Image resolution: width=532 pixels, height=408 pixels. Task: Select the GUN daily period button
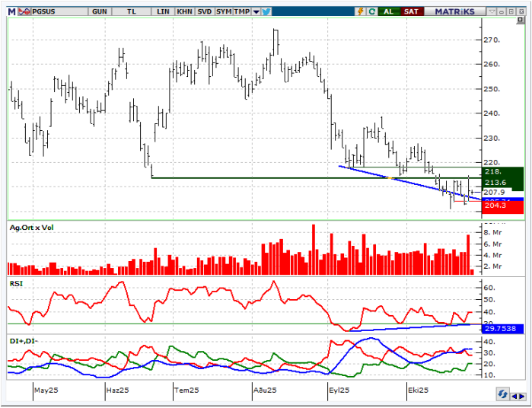pyautogui.click(x=99, y=11)
